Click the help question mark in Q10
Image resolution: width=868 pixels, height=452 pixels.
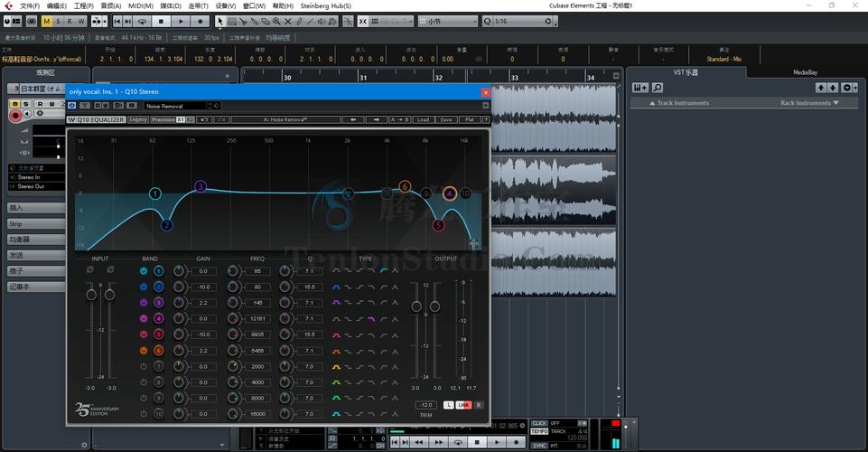tap(485, 119)
